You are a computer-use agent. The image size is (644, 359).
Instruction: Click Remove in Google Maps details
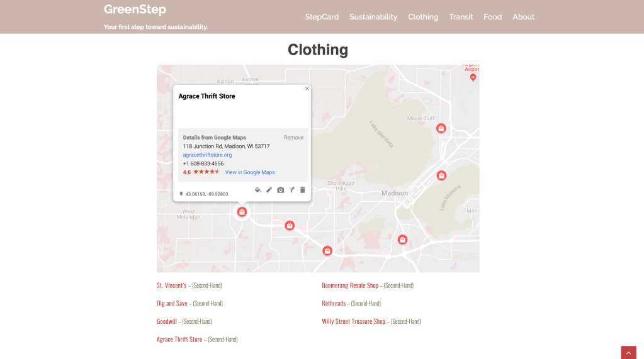(293, 138)
